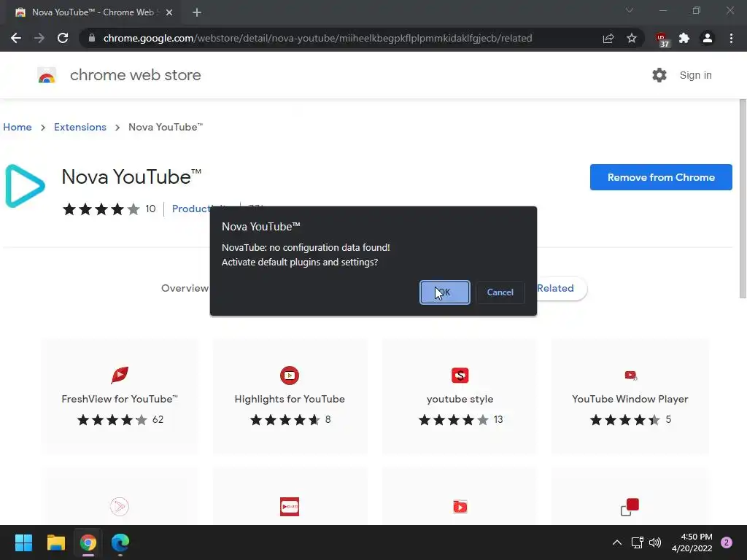Click the address bar URL
This screenshot has width=747, height=560.
point(317,38)
